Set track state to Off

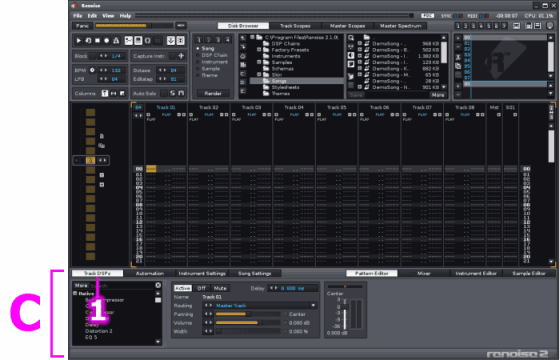tap(201, 288)
